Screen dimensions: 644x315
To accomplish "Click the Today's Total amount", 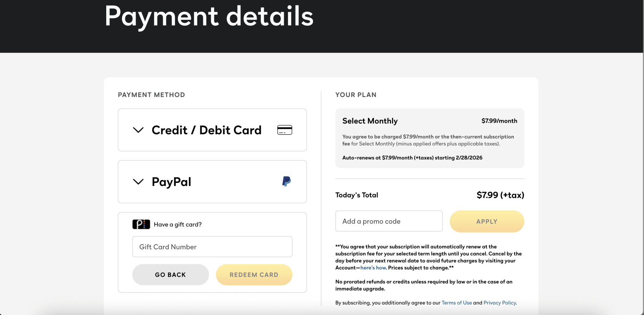I will [500, 195].
